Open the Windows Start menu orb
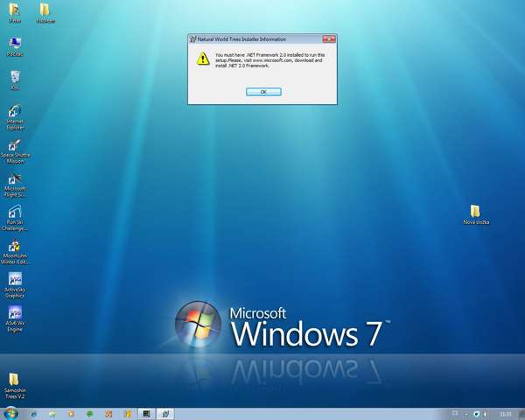 tap(10, 414)
